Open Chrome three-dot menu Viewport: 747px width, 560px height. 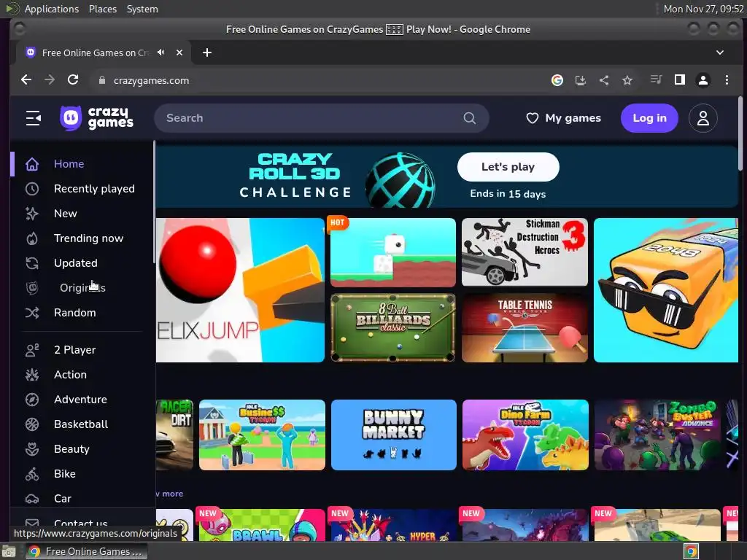(x=727, y=80)
